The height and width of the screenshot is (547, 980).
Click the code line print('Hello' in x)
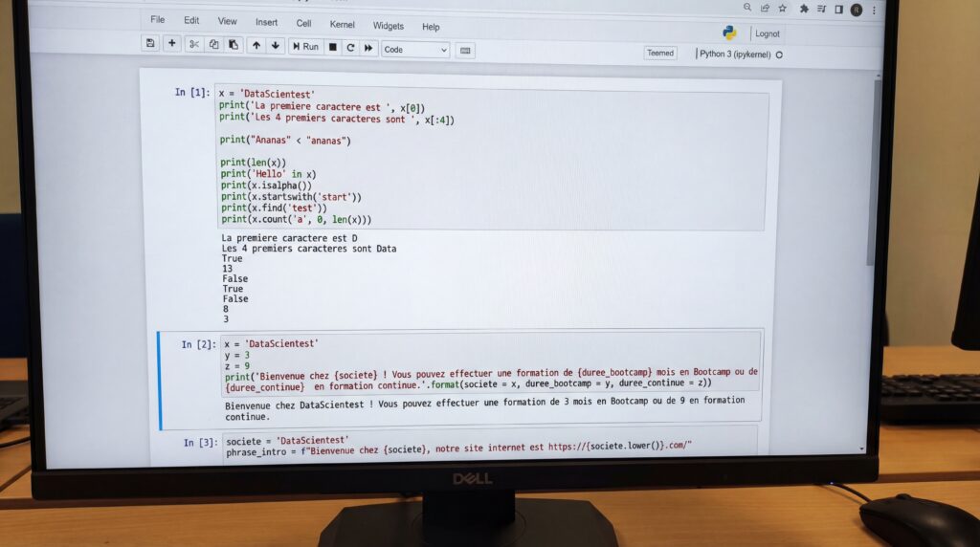[268, 174]
